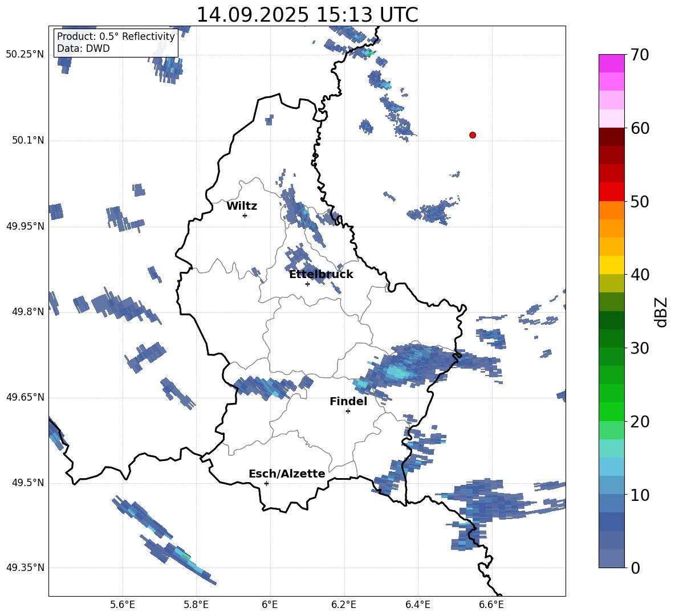Click the dBZ colorbar axis label
The height and width of the screenshot is (616, 675).
click(x=662, y=312)
